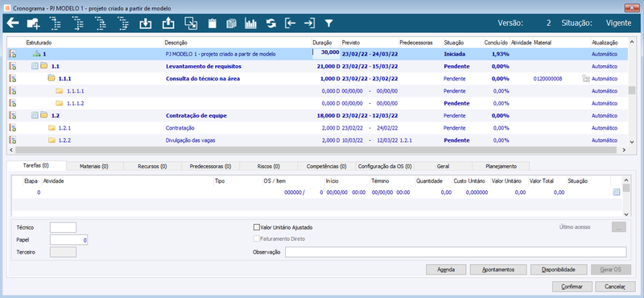The height and width of the screenshot is (298, 644).
Task: Enable the Valor Unitário Ajustado checkbox
Action: coord(257,227)
